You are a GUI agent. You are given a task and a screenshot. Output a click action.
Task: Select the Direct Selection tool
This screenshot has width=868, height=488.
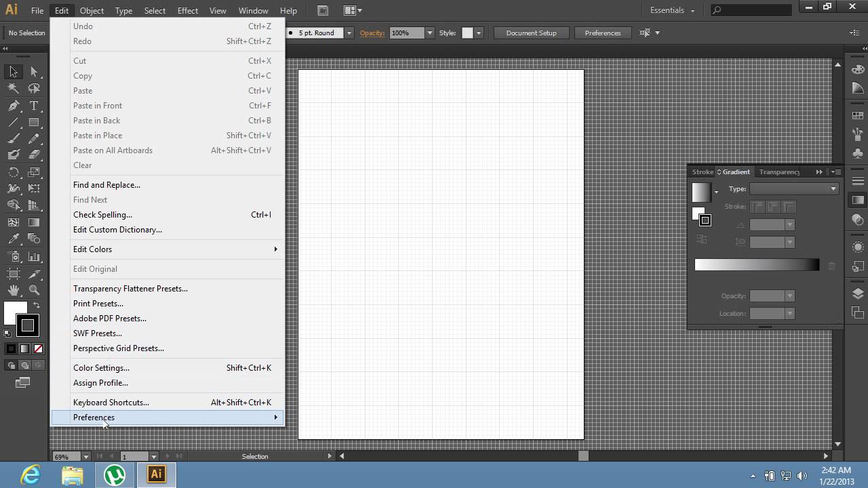(x=34, y=72)
